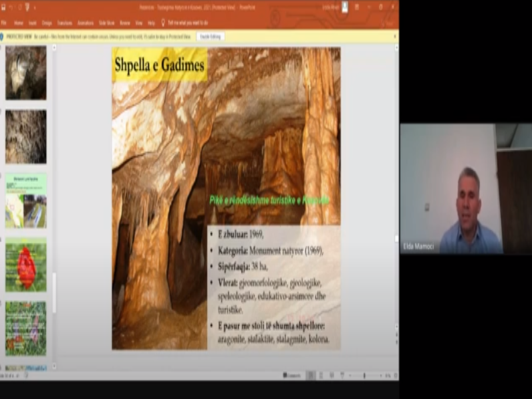Switch to Reading View in status bar

[331, 376]
